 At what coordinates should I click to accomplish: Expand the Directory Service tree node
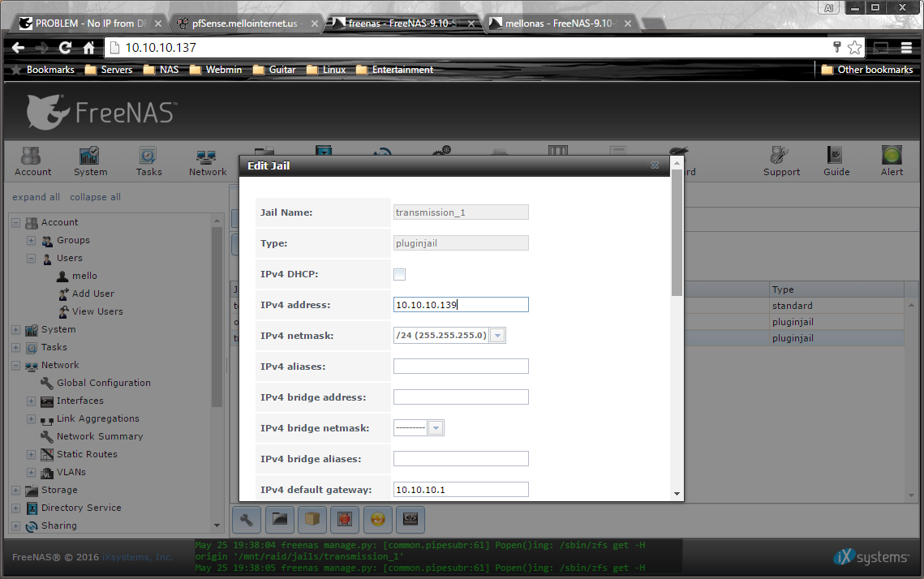pyautogui.click(x=16, y=508)
